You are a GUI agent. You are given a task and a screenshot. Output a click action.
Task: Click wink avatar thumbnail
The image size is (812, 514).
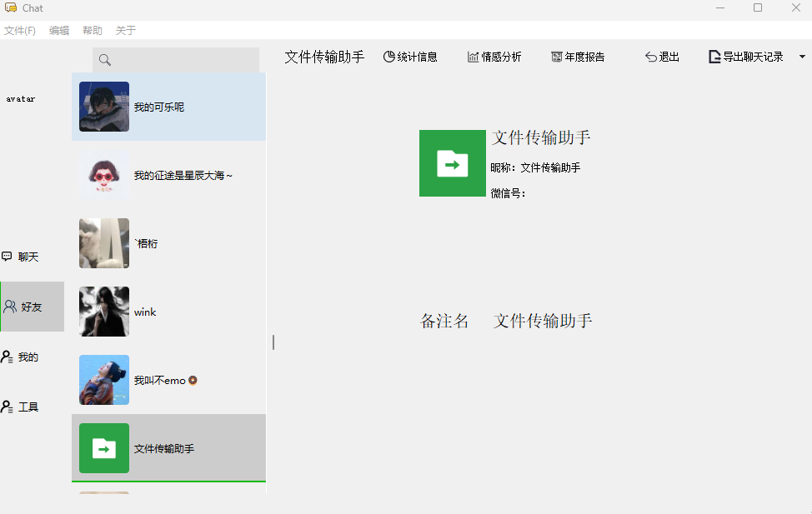104,312
